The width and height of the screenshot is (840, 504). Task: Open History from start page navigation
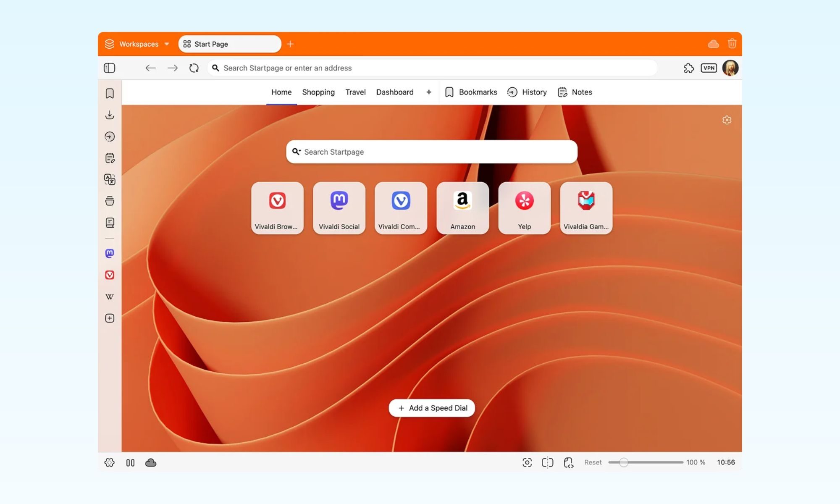click(x=527, y=92)
